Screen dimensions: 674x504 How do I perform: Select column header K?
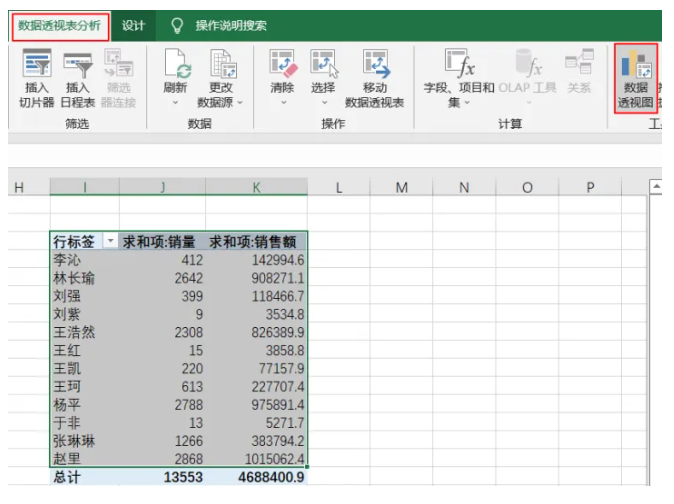[257, 187]
